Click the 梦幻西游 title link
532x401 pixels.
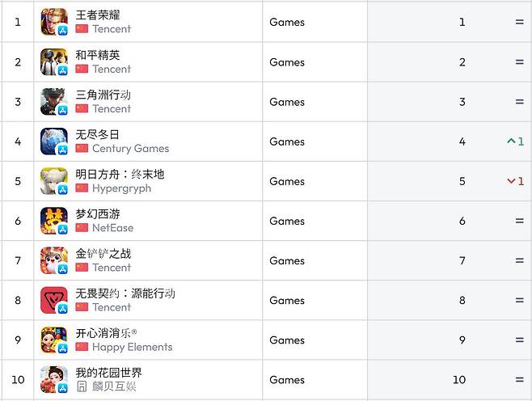(98, 213)
